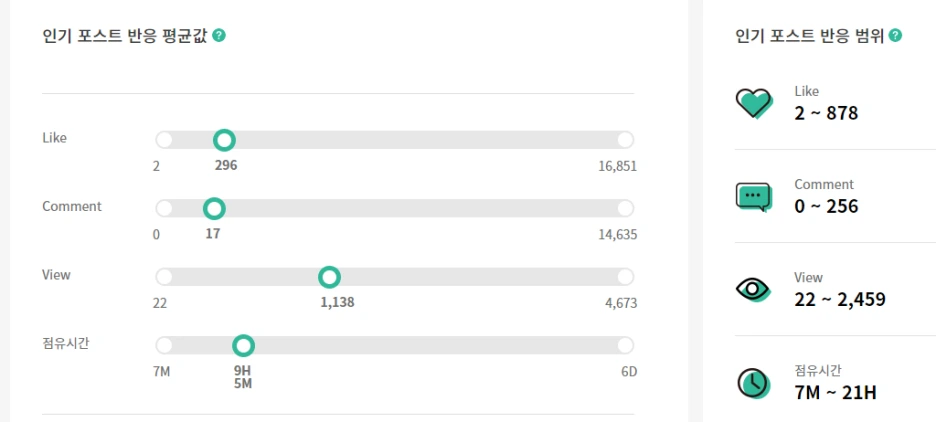Screen dimensions: 936x422
Task: Click the Like range value 2 ~ 878
Action: tap(826, 113)
